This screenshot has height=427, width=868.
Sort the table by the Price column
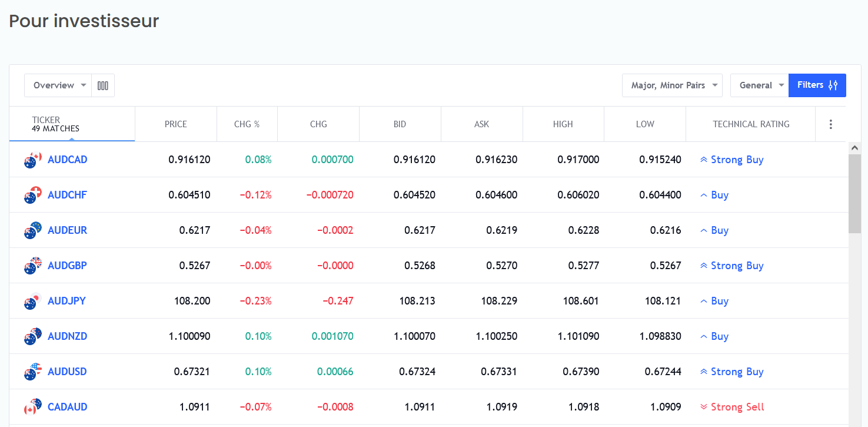(x=176, y=124)
